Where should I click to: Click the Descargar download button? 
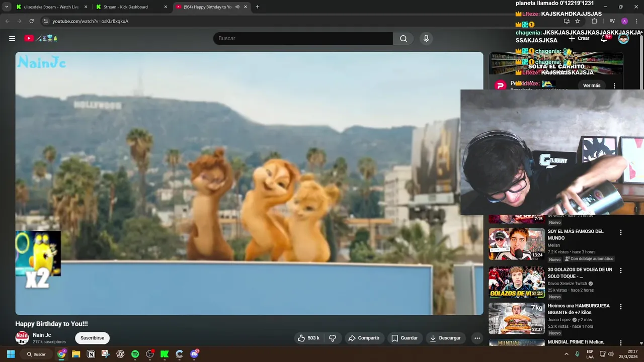pyautogui.click(x=446, y=338)
